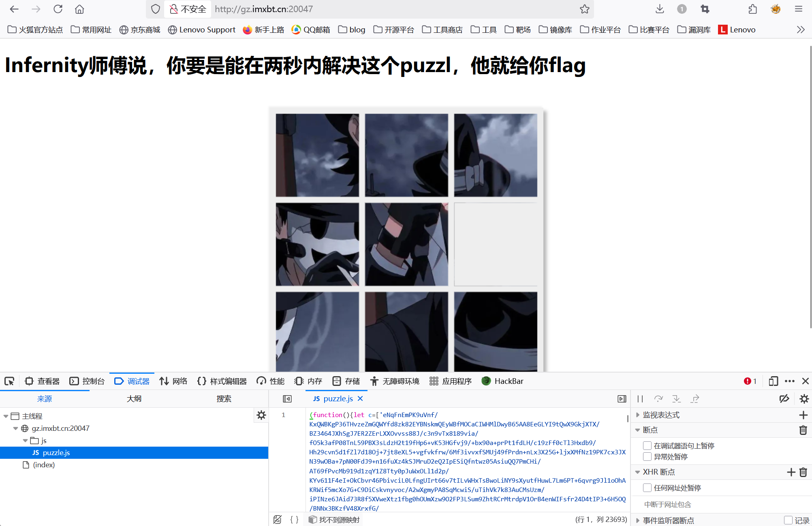This screenshot has width=812, height=526.
Task: Close the developer tools panel
Action: [806, 381]
